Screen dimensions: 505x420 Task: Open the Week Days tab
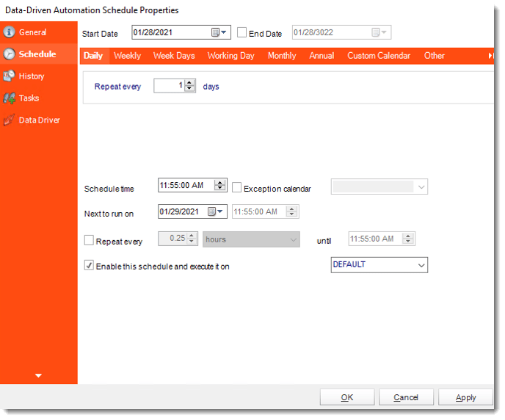tap(174, 56)
